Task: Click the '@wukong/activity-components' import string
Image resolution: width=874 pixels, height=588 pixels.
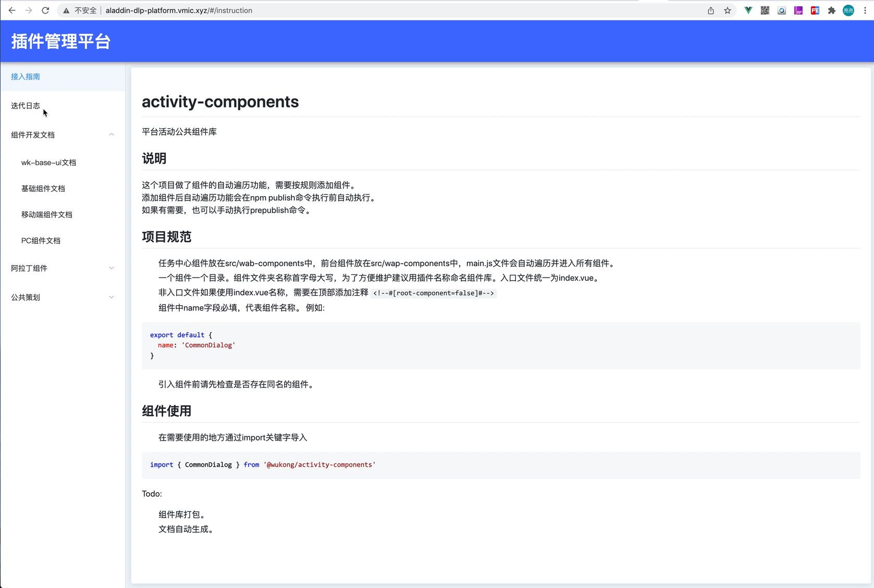Action: pos(319,465)
